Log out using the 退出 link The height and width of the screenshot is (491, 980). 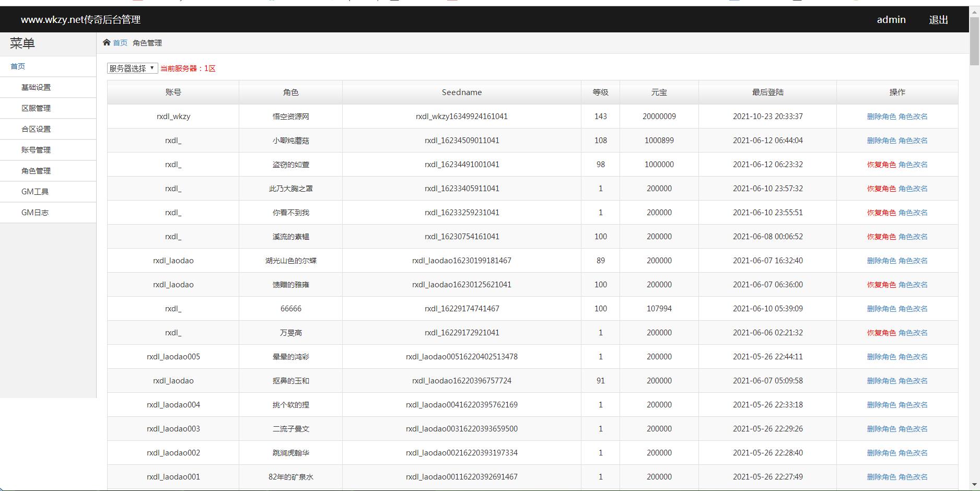(938, 20)
